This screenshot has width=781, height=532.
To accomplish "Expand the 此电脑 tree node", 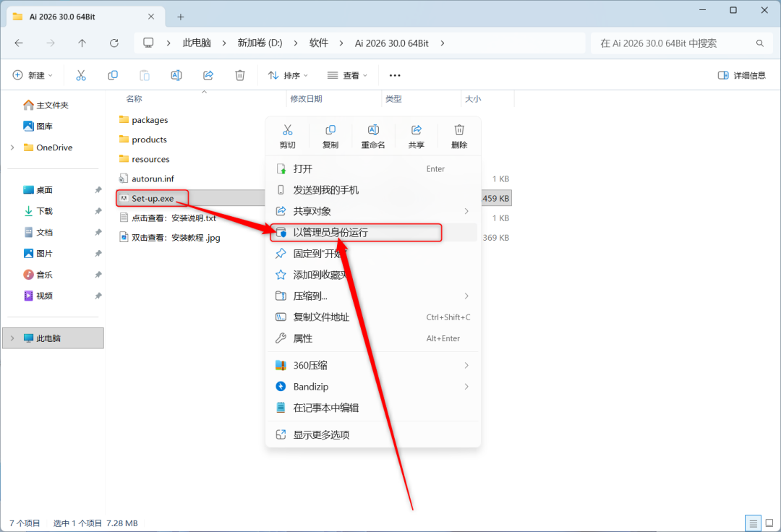I will coord(12,338).
